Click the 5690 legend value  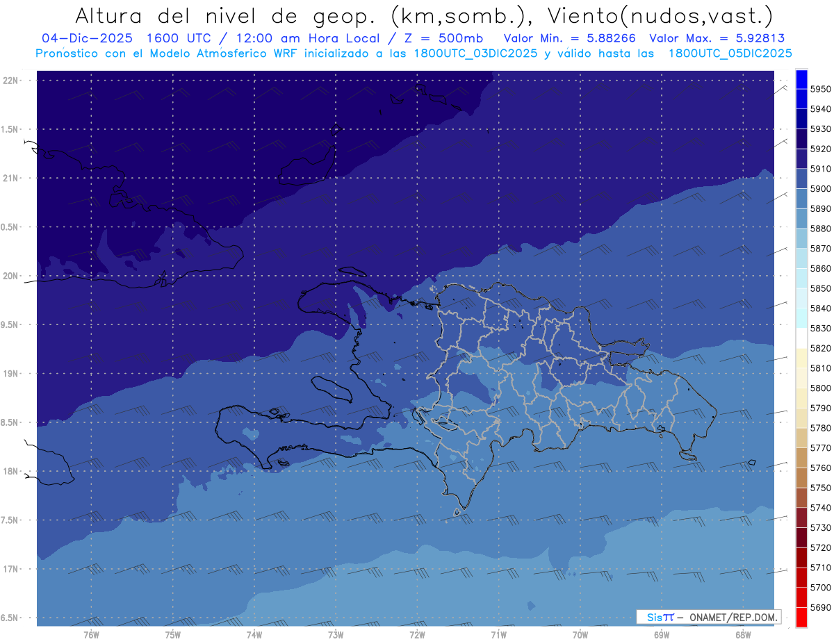pos(821,607)
